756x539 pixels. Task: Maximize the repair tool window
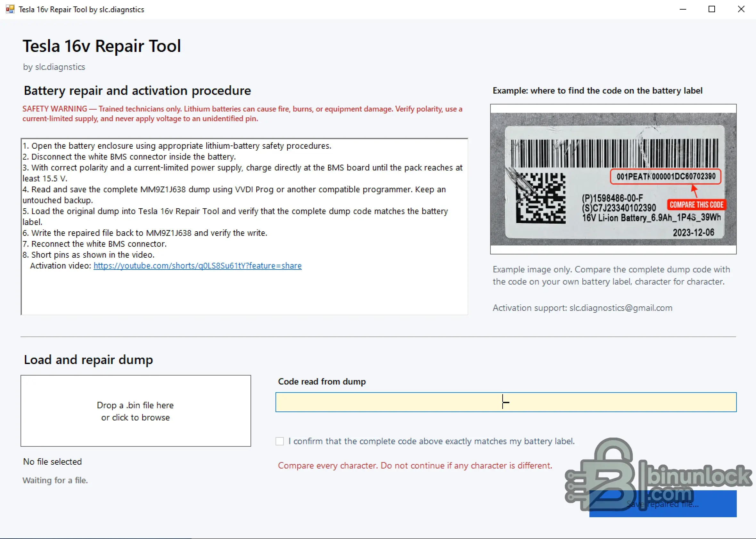coord(712,9)
